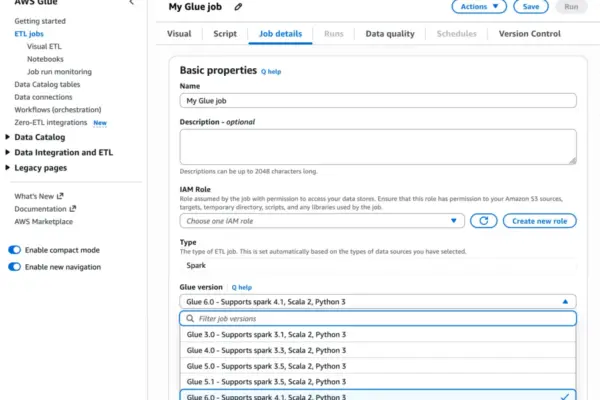This screenshot has width=600, height=400.
Task: Select Glue 5.0 - Supports spark 3.5 option
Action: (x=378, y=366)
